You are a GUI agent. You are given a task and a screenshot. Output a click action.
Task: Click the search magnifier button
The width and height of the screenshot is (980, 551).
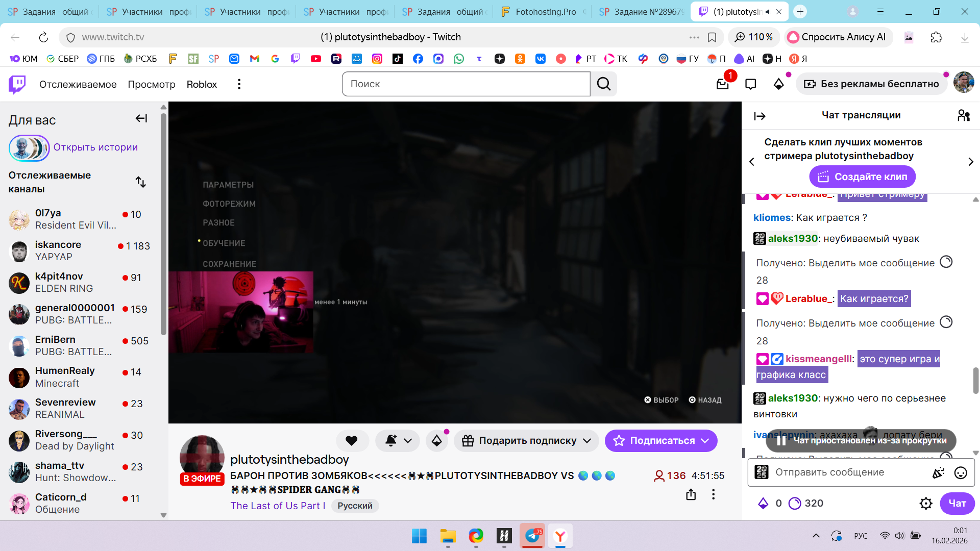(x=604, y=84)
